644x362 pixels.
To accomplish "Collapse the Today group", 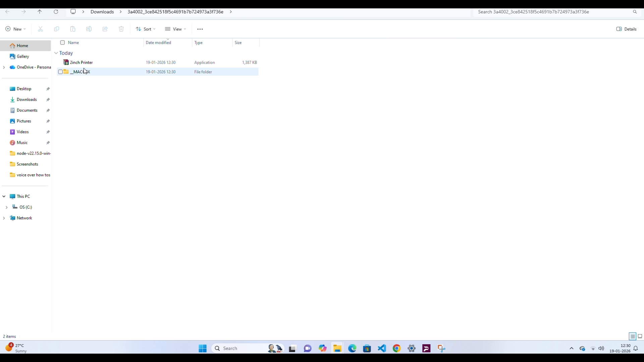I will pos(56,53).
